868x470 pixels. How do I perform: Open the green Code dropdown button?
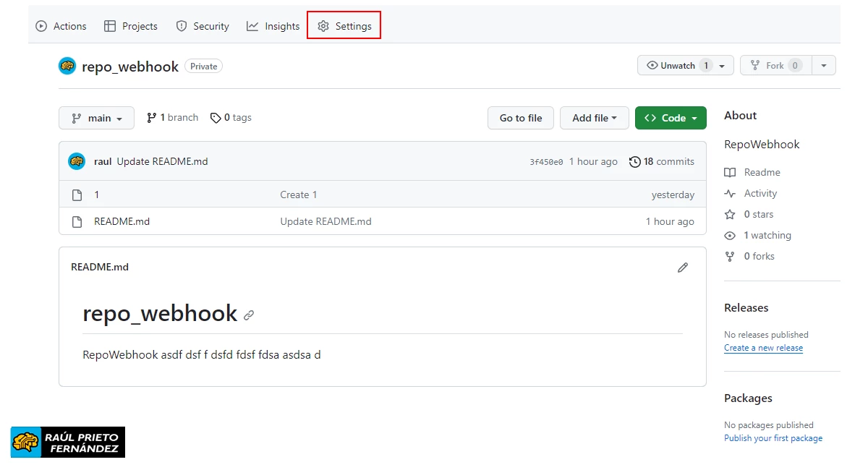[x=671, y=117]
